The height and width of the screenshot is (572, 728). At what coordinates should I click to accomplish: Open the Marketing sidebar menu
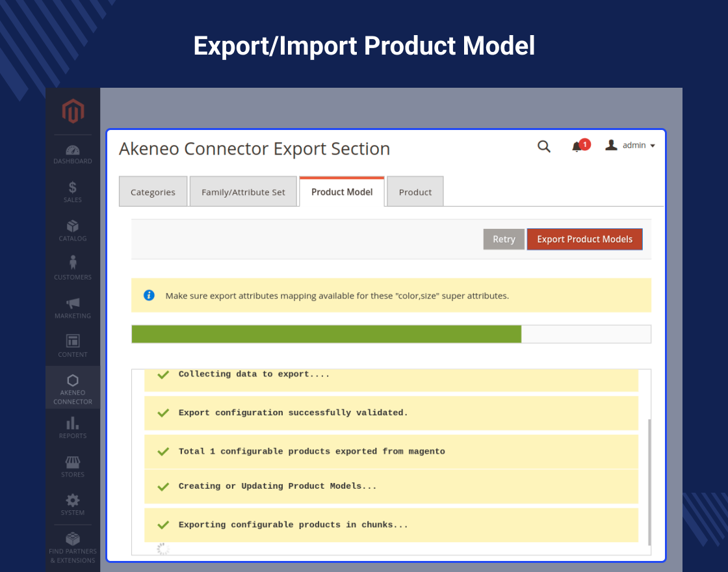(73, 308)
